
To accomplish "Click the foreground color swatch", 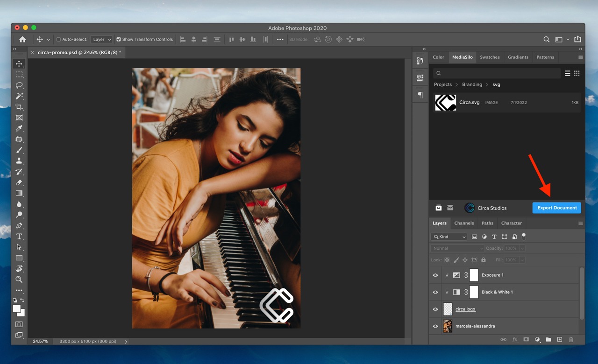I will (17, 307).
